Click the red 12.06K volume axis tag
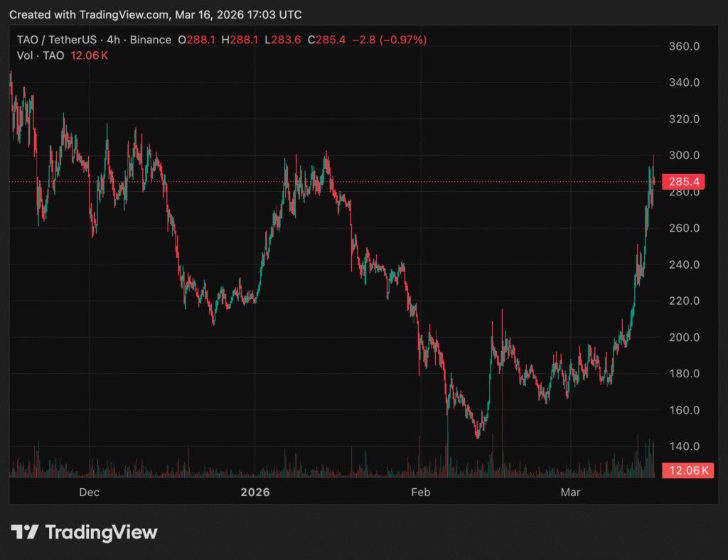728x560 pixels. tap(687, 470)
